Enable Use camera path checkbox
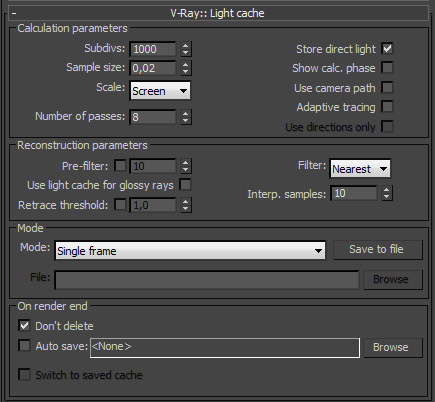The height and width of the screenshot is (402, 435). point(387,88)
